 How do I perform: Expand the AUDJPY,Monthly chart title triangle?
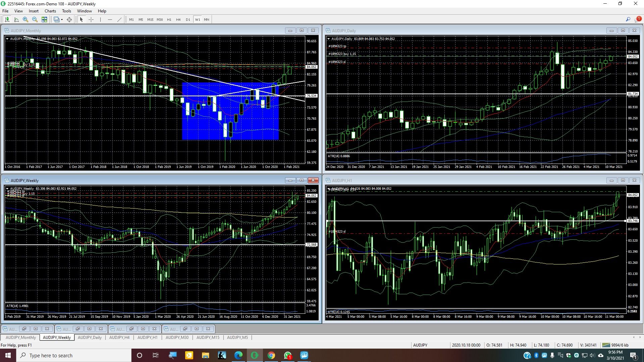point(7,39)
